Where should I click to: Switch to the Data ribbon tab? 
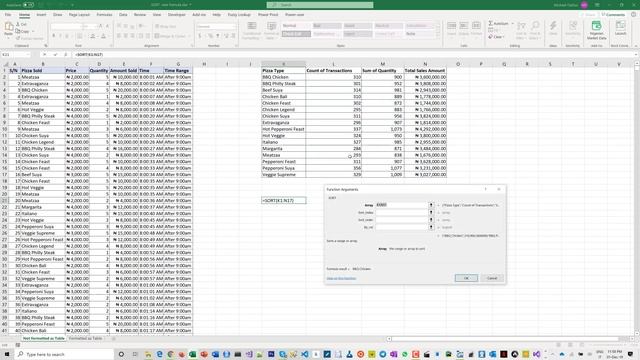(x=123, y=15)
